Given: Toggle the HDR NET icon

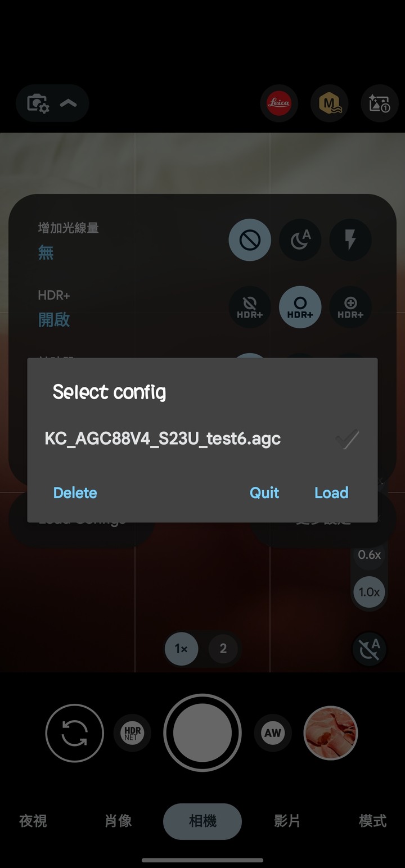Looking at the screenshot, I should pyautogui.click(x=133, y=733).
